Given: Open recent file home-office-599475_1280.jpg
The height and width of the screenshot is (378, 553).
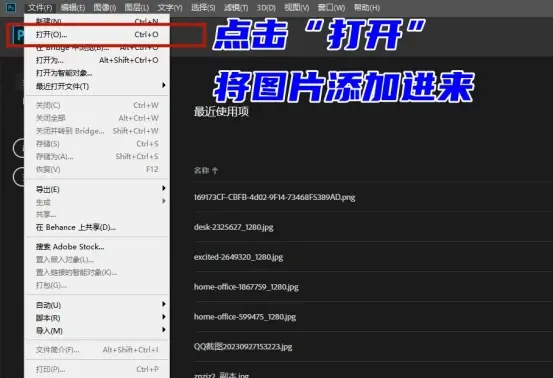Looking at the screenshot, I should click(245, 317).
